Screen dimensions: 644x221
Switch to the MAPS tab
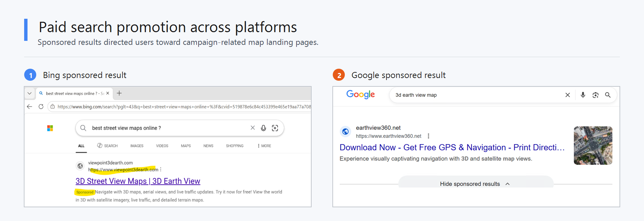[x=186, y=146]
